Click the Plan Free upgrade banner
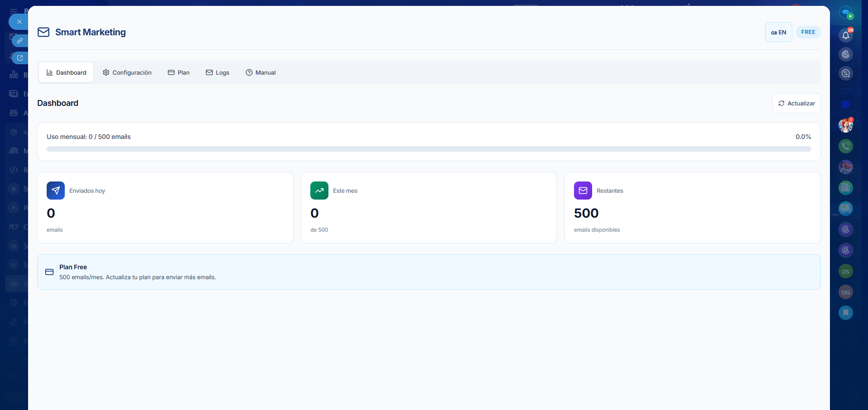 [x=429, y=272]
